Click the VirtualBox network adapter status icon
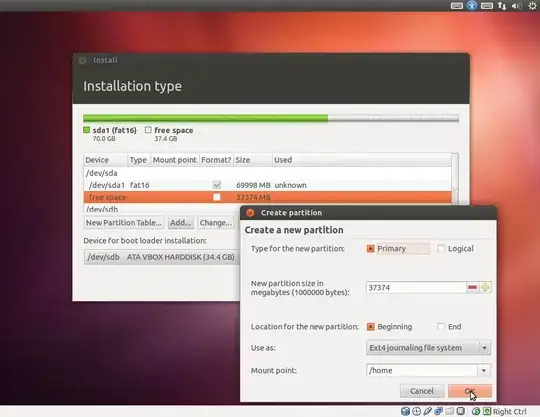Image resolution: width=540 pixels, height=417 pixels. pos(438,411)
